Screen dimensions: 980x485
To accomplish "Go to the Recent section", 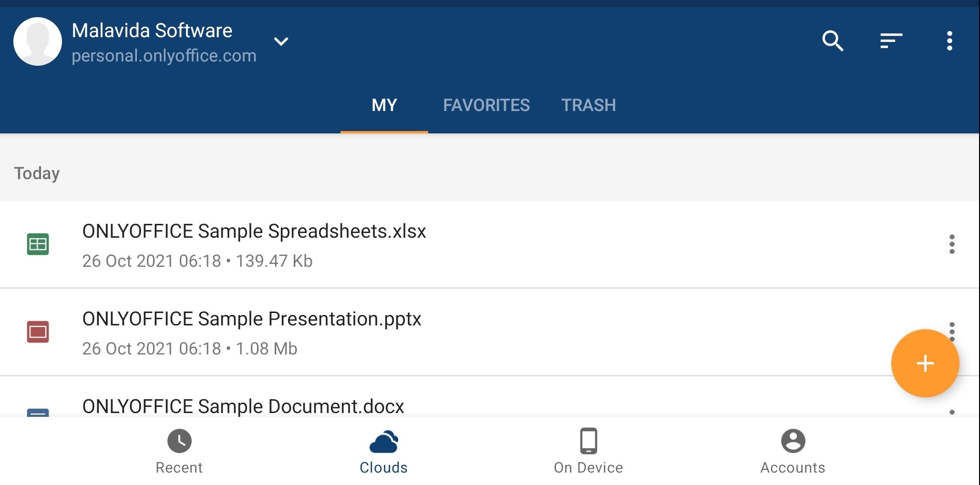I will click(179, 452).
